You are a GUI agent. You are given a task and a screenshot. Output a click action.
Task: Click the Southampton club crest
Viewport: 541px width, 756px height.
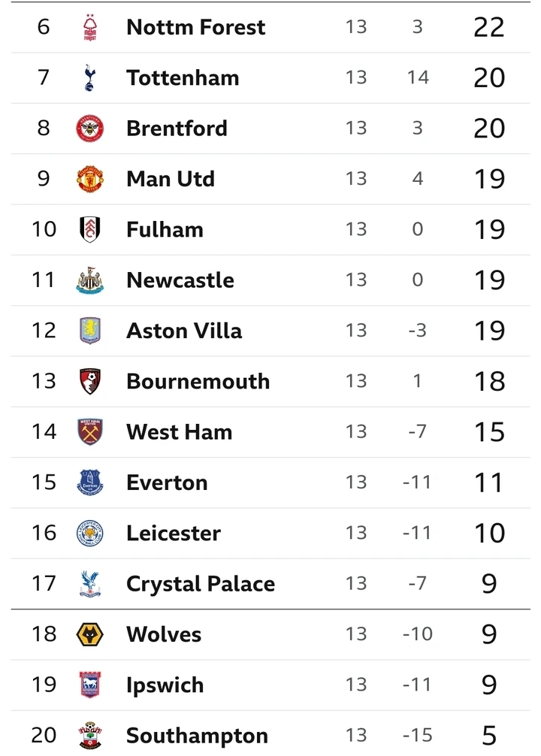90,736
